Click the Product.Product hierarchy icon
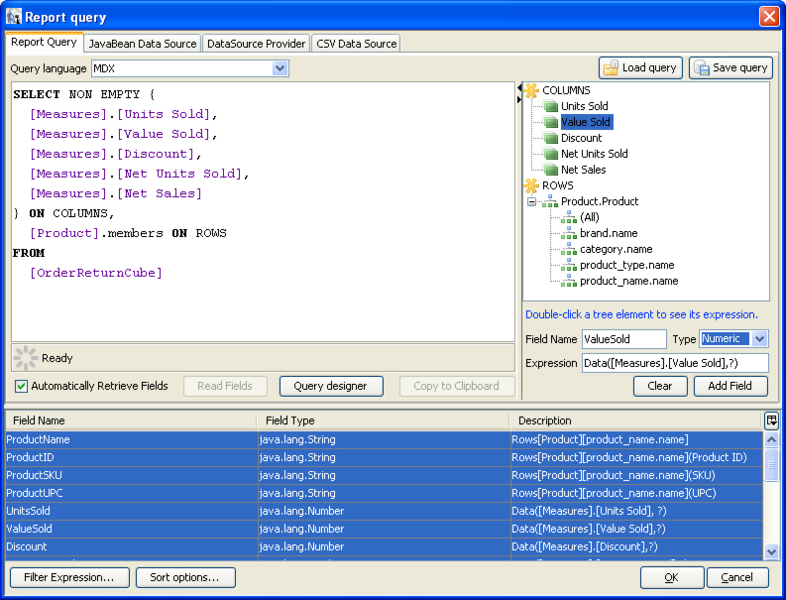The image size is (786, 600). click(x=549, y=202)
